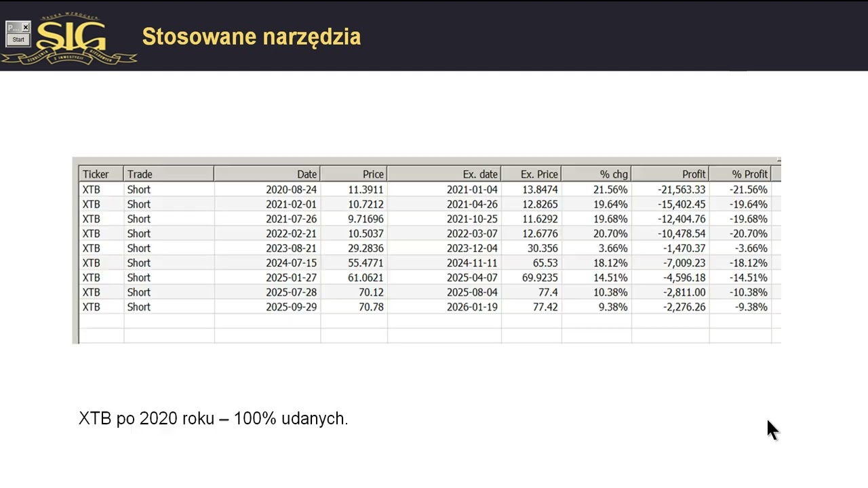Select date cell 2024-07-15
Viewport: 868px width, 488px height.
click(291, 263)
